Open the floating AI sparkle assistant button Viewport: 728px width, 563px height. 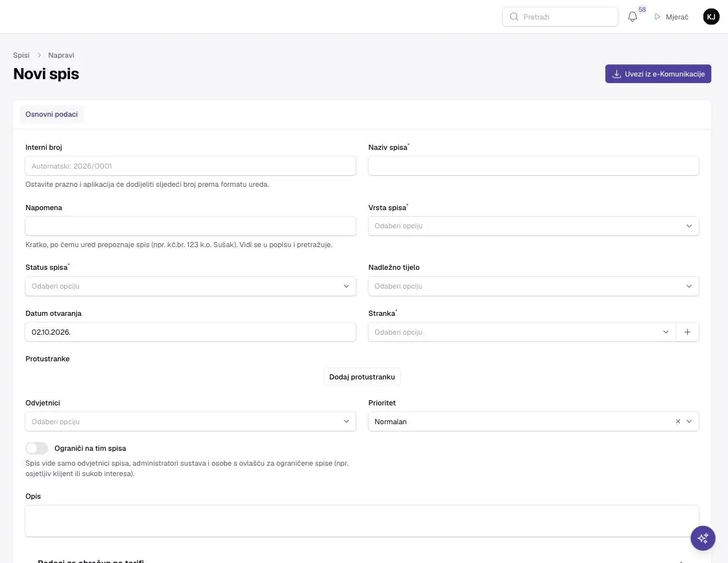click(x=703, y=538)
